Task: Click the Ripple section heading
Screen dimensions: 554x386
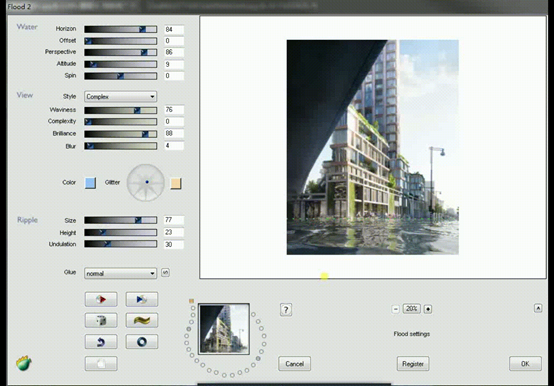Action: [27, 220]
